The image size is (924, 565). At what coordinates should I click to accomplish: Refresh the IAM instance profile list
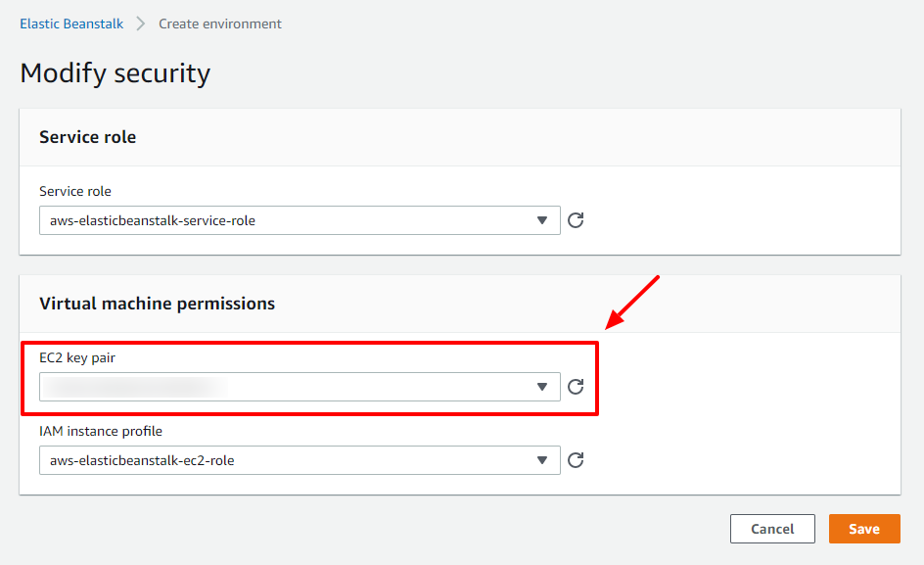click(576, 460)
